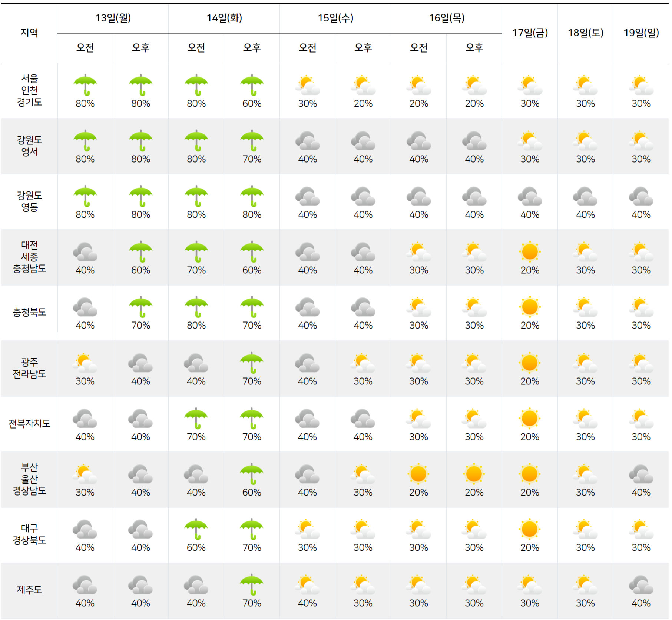Click the umbrella icon for 서울 13일 오전
672x620 pixels.
pyautogui.click(x=85, y=85)
